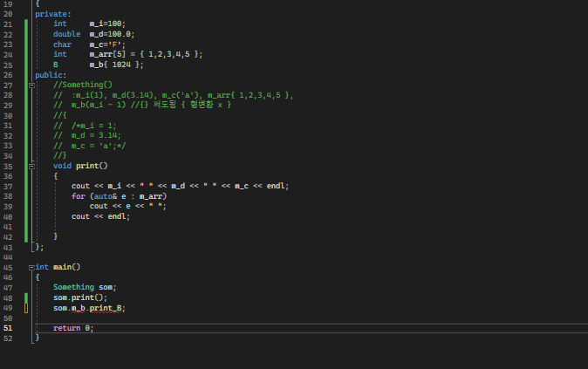Place cursor on the return 0 statement
Viewport: 588px width, 369px height.
(x=72, y=327)
